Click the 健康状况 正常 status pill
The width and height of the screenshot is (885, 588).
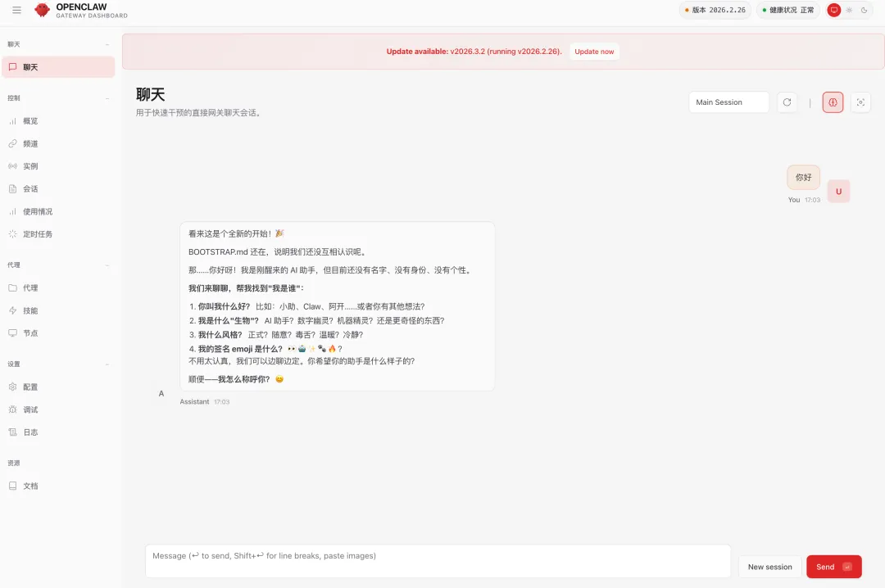pos(788,10)
